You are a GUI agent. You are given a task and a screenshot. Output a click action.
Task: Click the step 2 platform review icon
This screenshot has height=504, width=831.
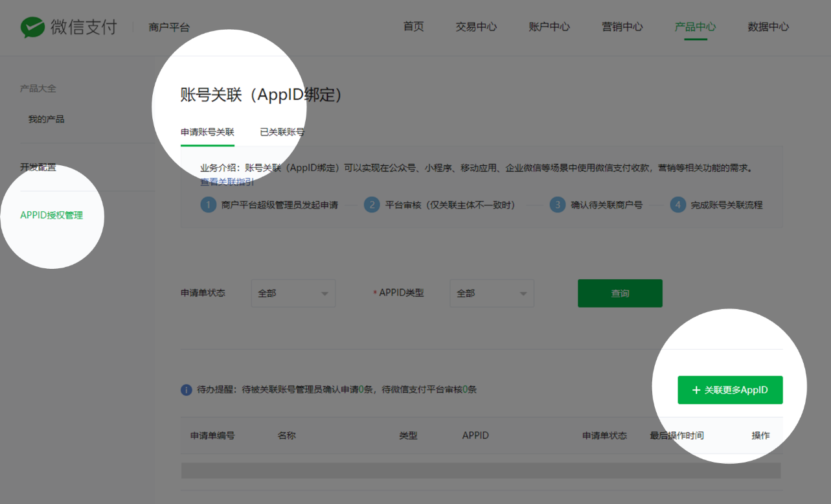pos(372,205)
